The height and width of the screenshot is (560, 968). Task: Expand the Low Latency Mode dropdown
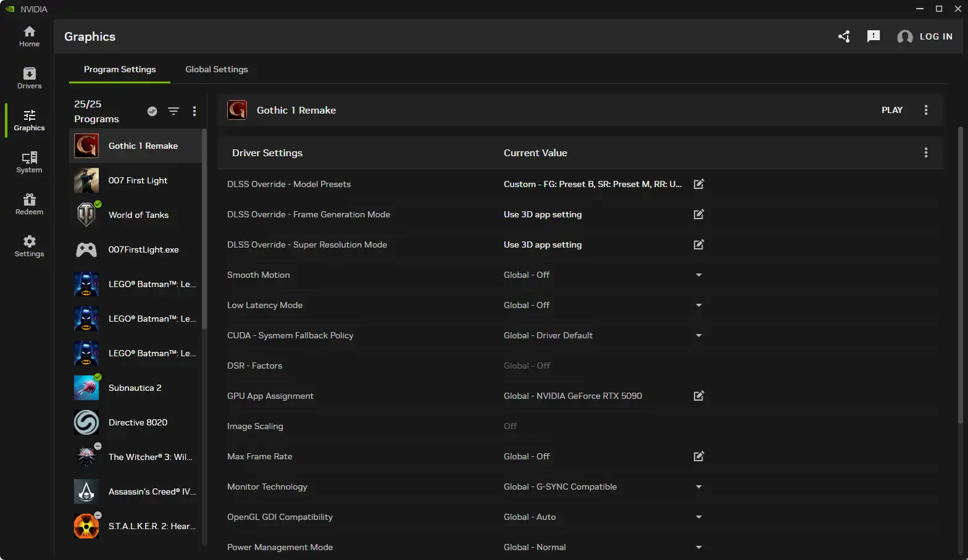coord(699,305)
